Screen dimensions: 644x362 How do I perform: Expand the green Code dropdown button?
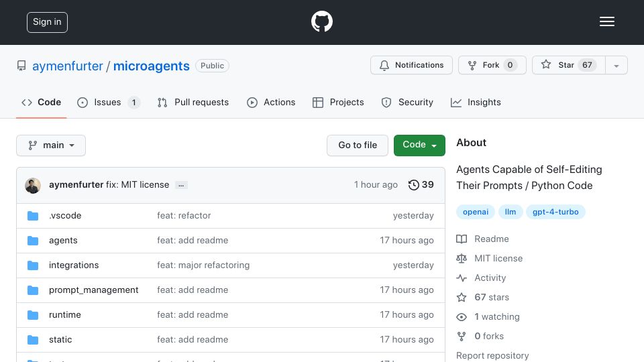(419, 145)
